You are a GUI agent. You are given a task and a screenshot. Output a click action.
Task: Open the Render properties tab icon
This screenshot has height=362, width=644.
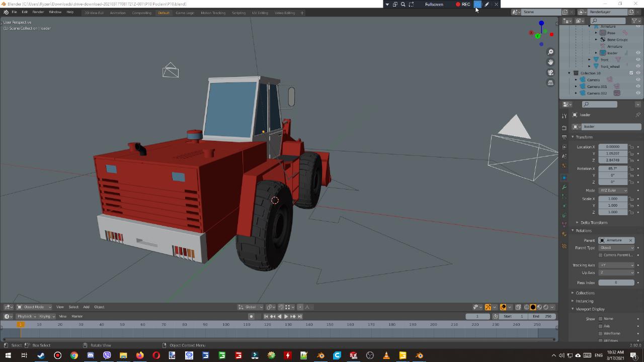(564, 128)
